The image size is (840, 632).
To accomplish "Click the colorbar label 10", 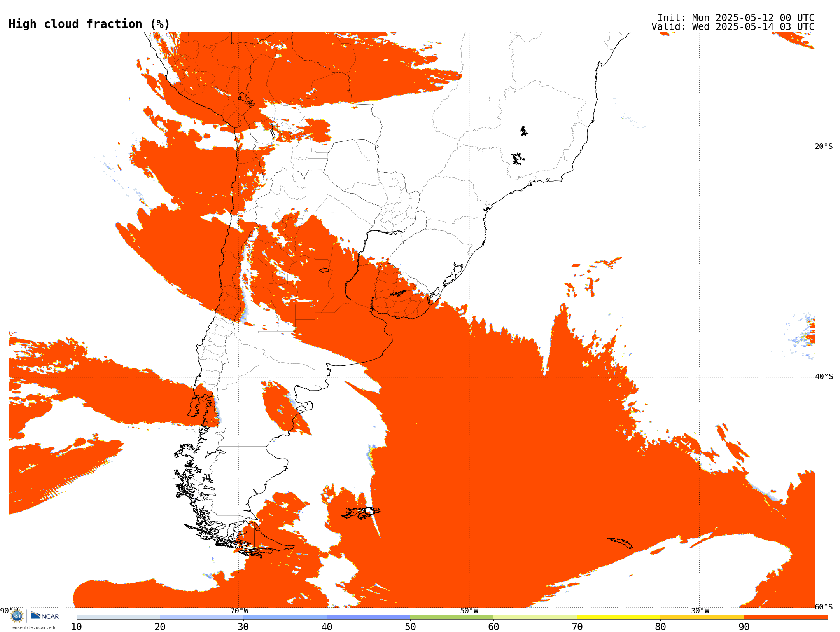I will (x=77, y=627).
